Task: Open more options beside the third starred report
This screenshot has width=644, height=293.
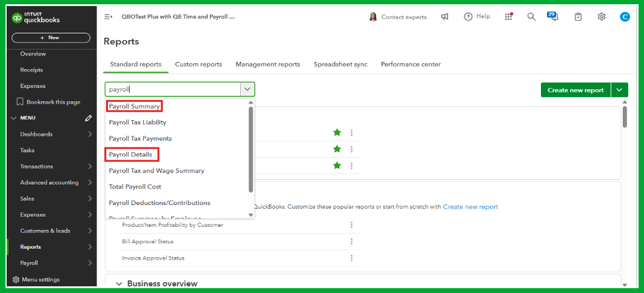Action: 352,166
